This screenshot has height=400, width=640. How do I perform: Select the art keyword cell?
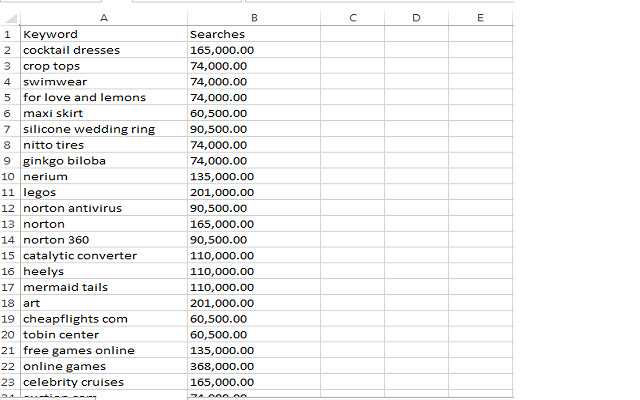pyautogui.click(x=104, y=303)
